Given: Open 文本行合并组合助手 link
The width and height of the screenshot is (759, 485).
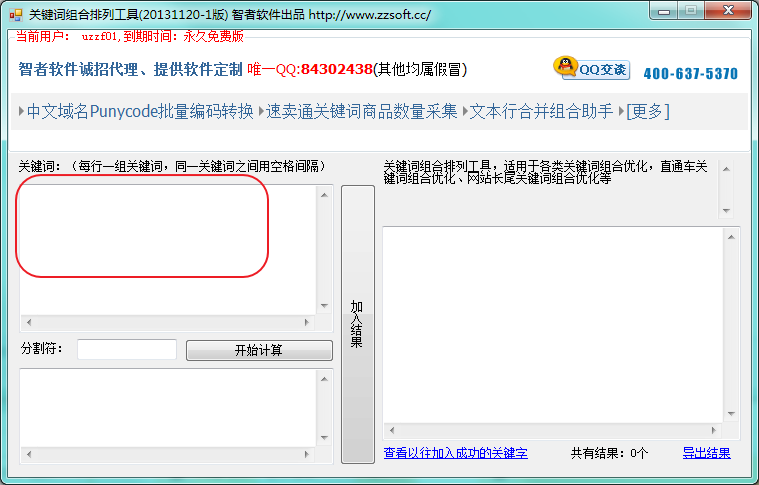Looking at the screenshot, I should [541, 111].
